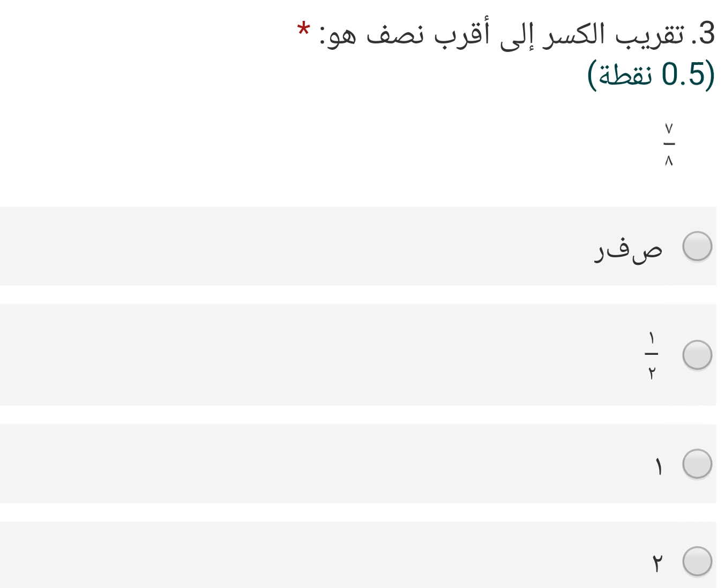The width and height of the screenshot is (725, 588).
Task: Click the numerator ٧ of the question fraction
Action: click(669, 129)
